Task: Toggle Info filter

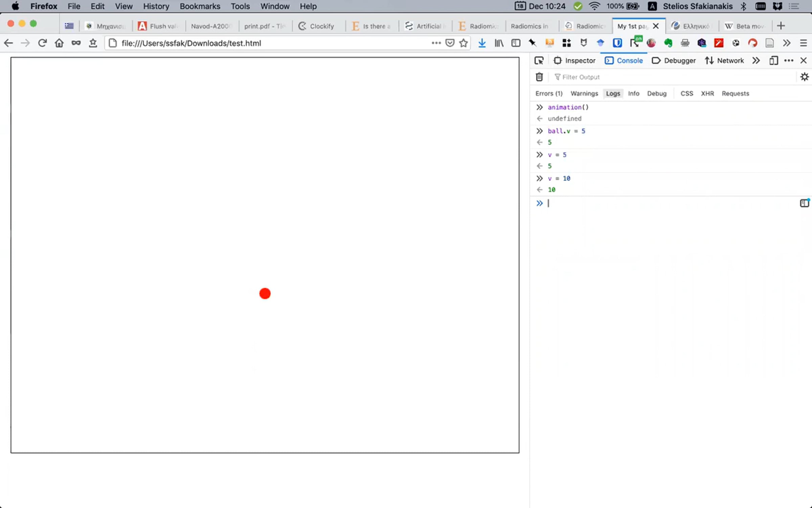Action: click(634, 93)
